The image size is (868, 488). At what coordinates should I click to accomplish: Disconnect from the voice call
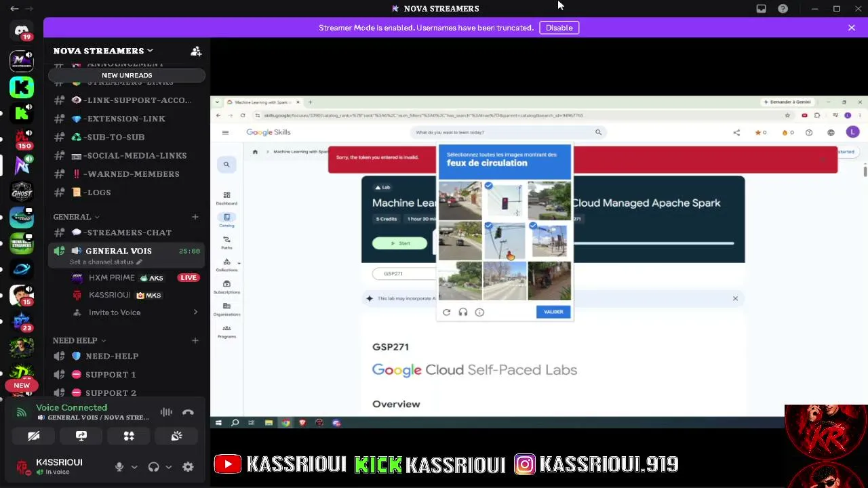click(188, 412)
